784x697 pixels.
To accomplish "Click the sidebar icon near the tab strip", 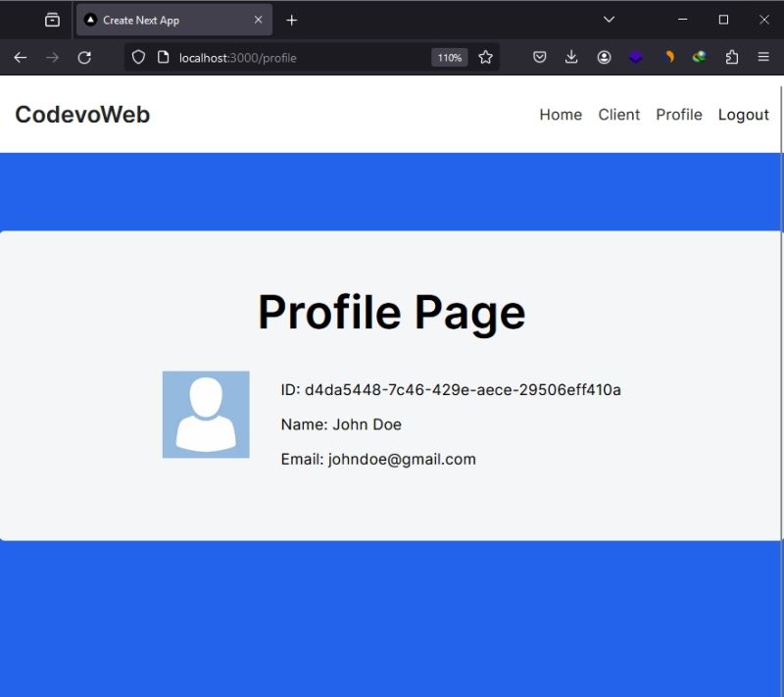I will pos(54,19).
